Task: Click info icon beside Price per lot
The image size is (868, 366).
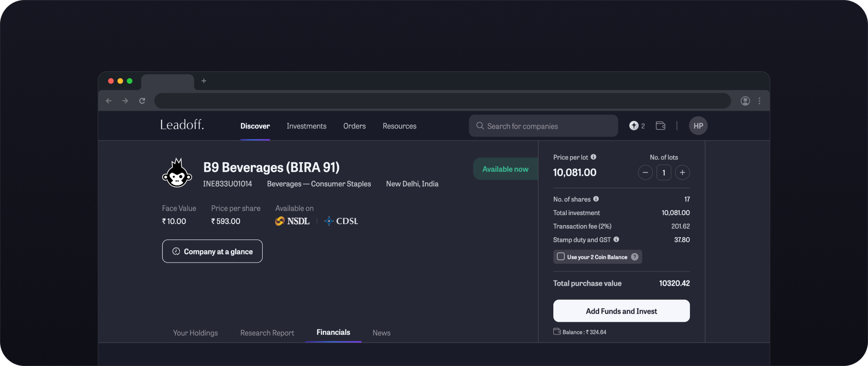Action: tap(594, 157)
